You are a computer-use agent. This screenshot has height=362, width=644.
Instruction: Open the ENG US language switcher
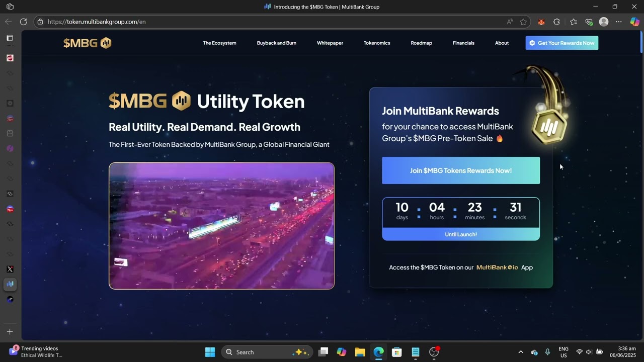563,352
